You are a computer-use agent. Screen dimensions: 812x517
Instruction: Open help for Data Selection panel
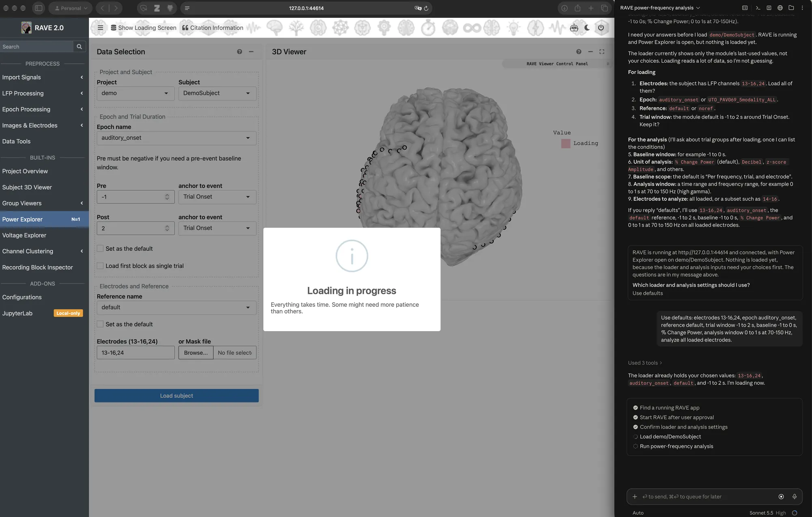point(240,52)
